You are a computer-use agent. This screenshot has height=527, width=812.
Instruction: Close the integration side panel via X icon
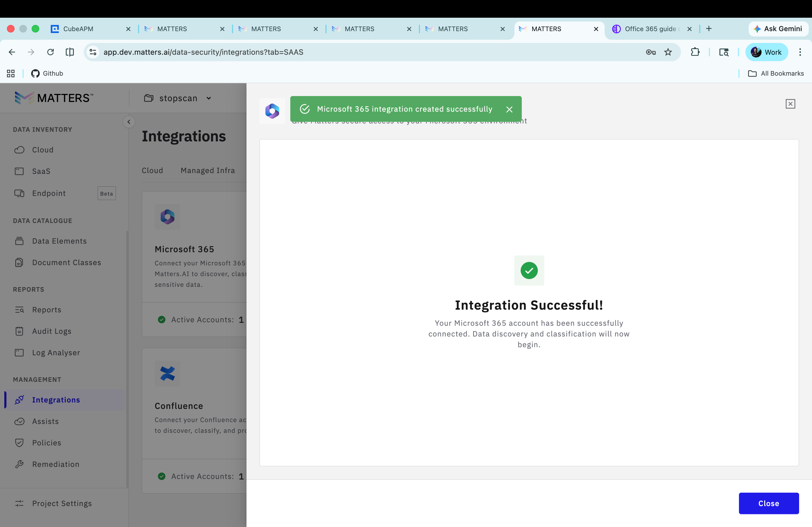(x=790, y=104)
